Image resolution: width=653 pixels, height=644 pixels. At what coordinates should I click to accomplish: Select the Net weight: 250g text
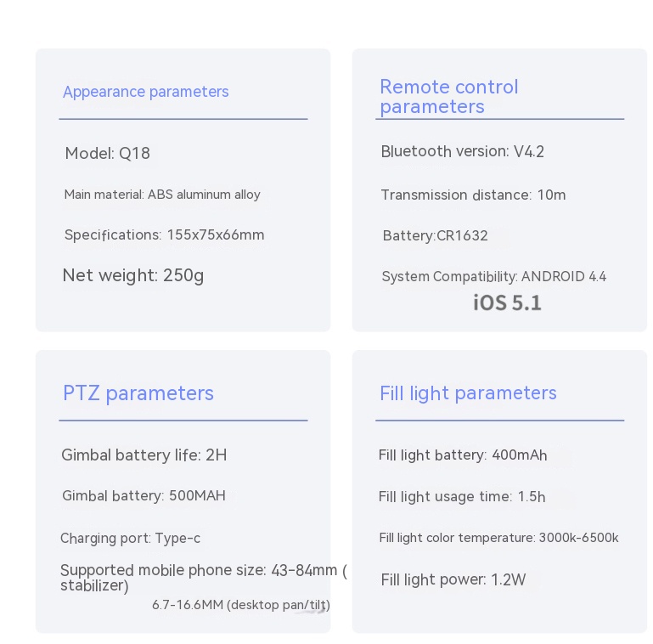(133, 275)
